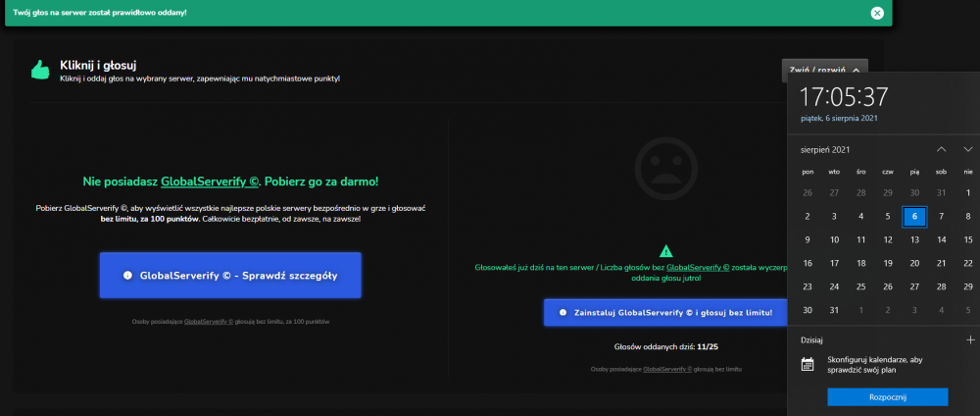980x416 pixels.
Task: Open the GlobalServerify link in the green heading
Action: pos(210,182)
